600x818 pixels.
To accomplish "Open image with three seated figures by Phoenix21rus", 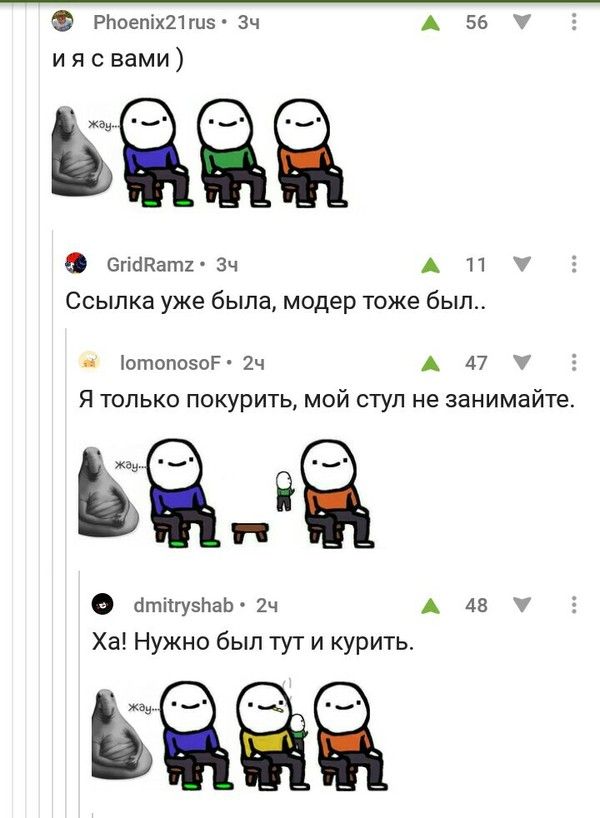I will pos(200,153).
